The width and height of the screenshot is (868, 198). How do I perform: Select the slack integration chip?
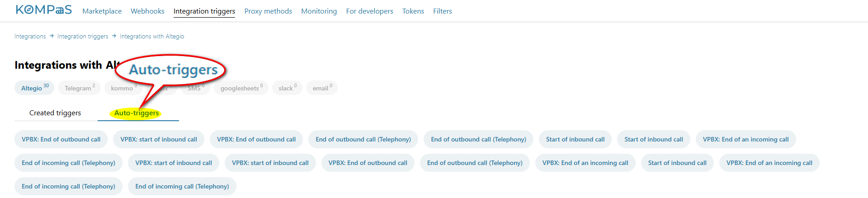pos(287,88)
